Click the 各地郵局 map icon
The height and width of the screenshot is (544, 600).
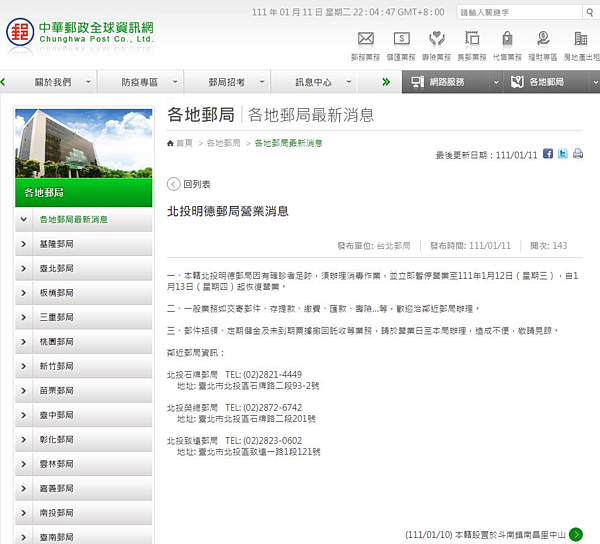pyautogui.click(x=517, y=82)
